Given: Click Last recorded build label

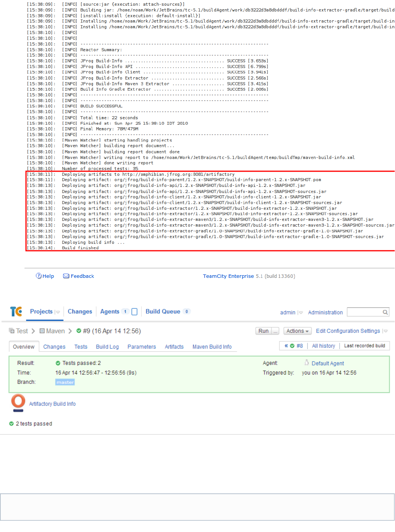Looking at the screenshot, I should [364, 345].
